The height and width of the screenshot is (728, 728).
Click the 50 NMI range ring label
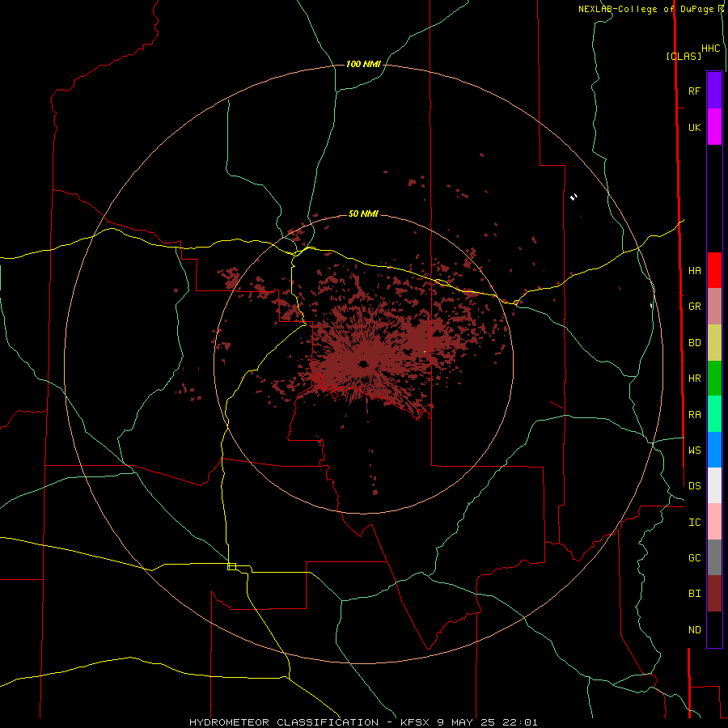(x=363, y=214)
